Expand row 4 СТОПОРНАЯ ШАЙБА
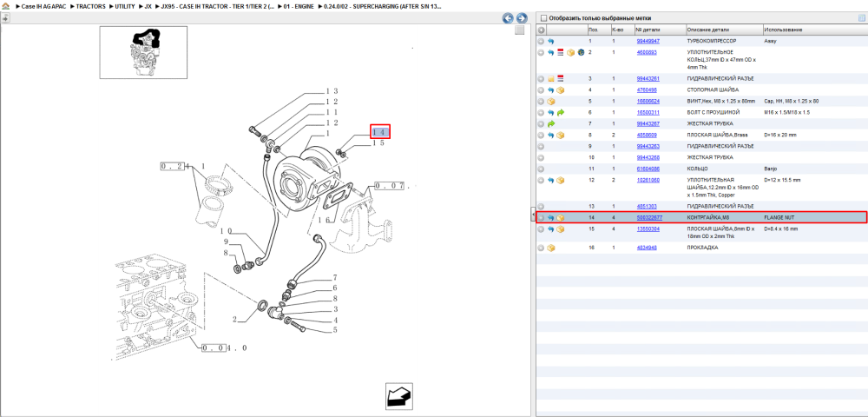This screenshot has width=868, height=417. pos(541,89)
